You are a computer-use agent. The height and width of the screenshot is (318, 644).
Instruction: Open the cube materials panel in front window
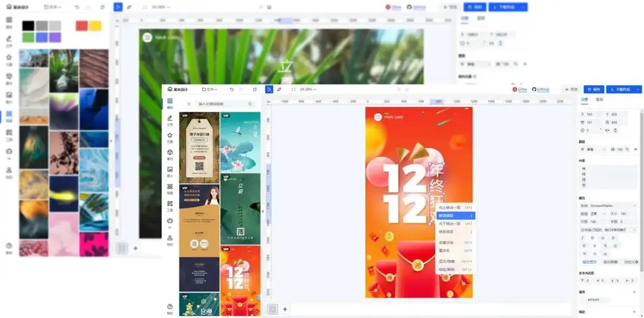[169, 155]
